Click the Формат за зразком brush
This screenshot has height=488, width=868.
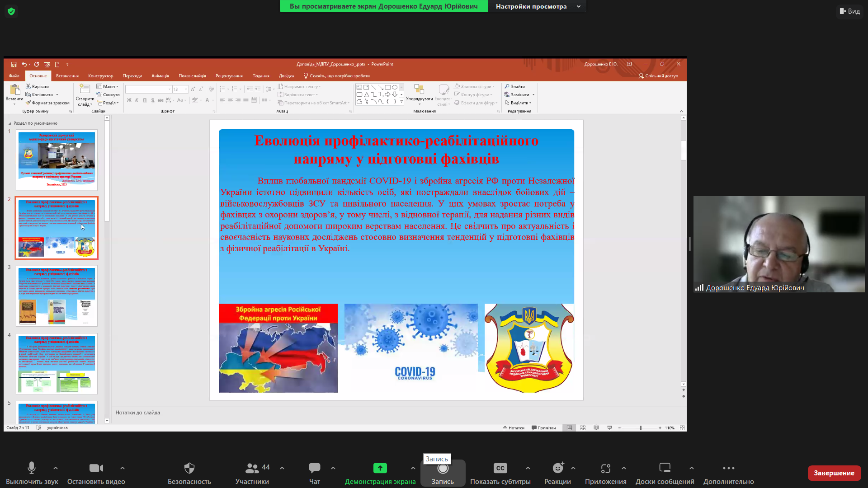pyautogui.click(x=28, y=103)
